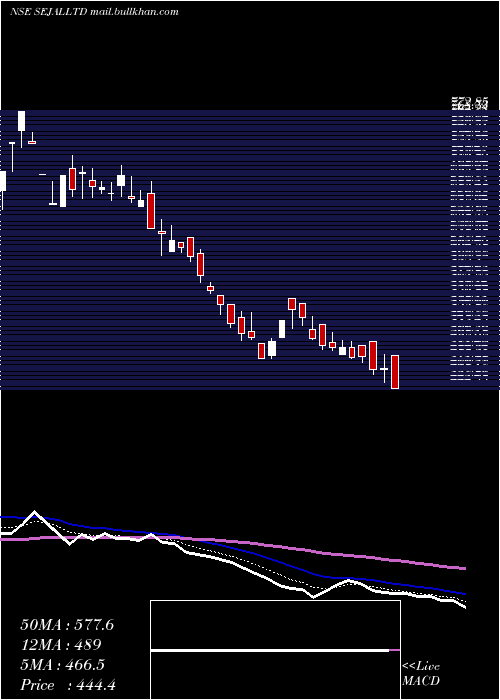Click the 50MA : 577.6 value
Screen dimensions: 500x700
(67, 625)
